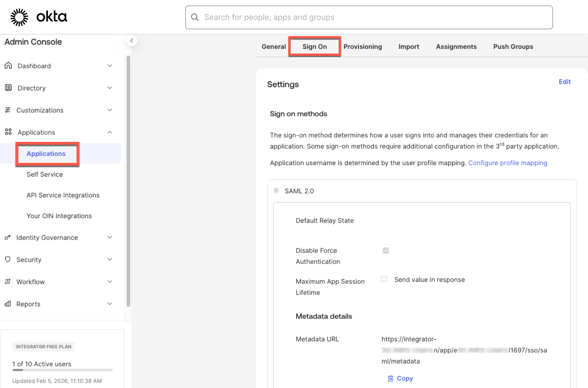Viewport: 588px width, 388px height.
Task: Click the Customizations sliders icon
Action: [x=8, y=110]
